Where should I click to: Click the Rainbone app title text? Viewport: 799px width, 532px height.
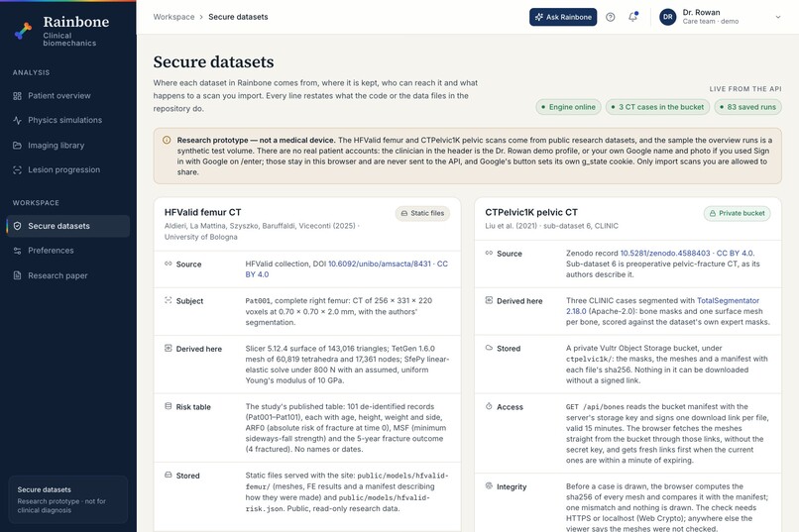coord(76,22)
